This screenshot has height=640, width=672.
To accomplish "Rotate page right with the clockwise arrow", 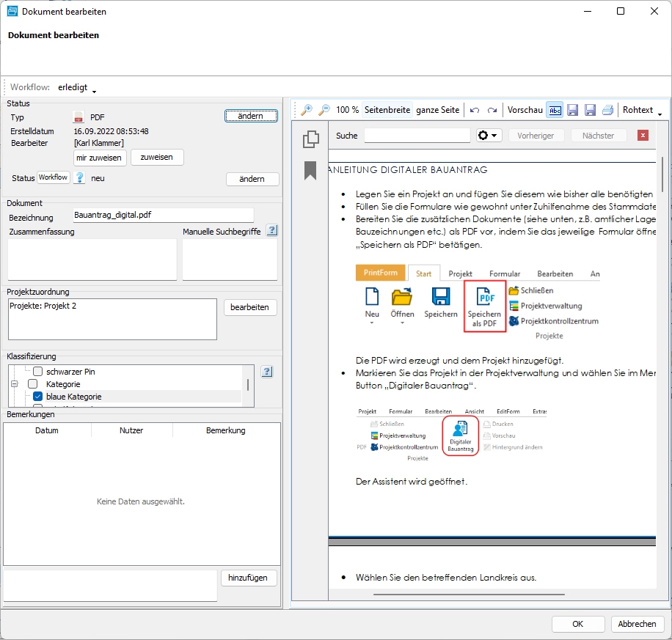I will pyautogui.click(x=492, y=110).
